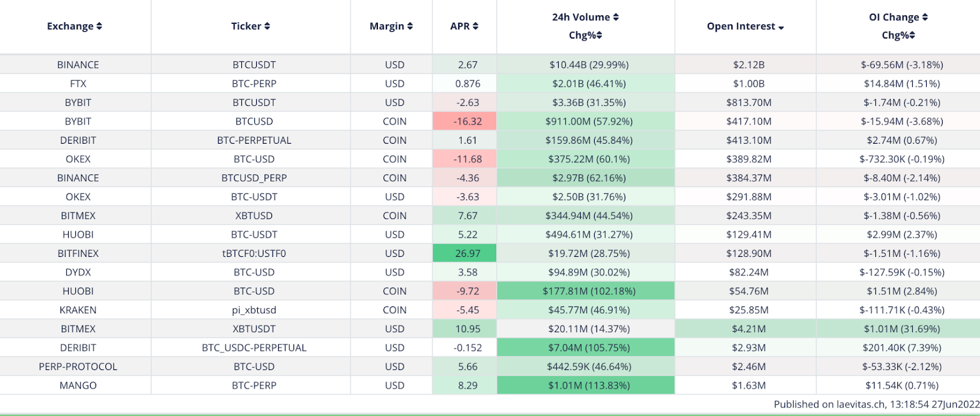Click the Margin column header label
The image size is (980, 416).
coord(387,26)
